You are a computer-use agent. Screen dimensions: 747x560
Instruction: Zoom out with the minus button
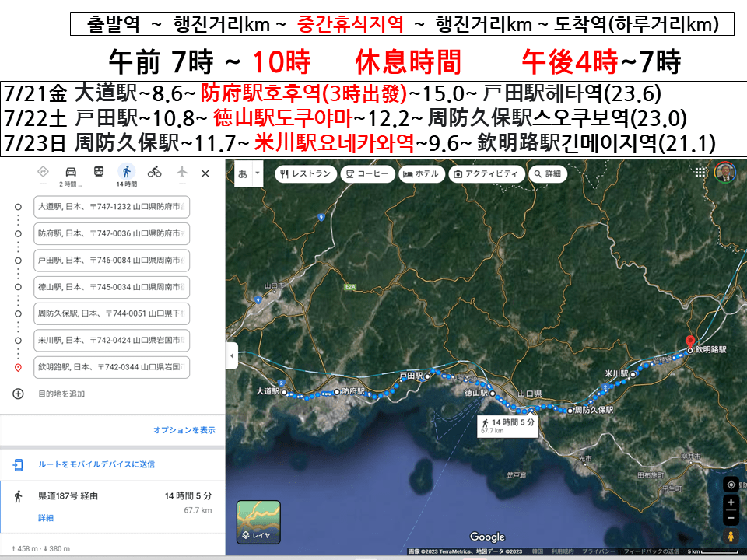pyautogui.click(x=731, y=519)
